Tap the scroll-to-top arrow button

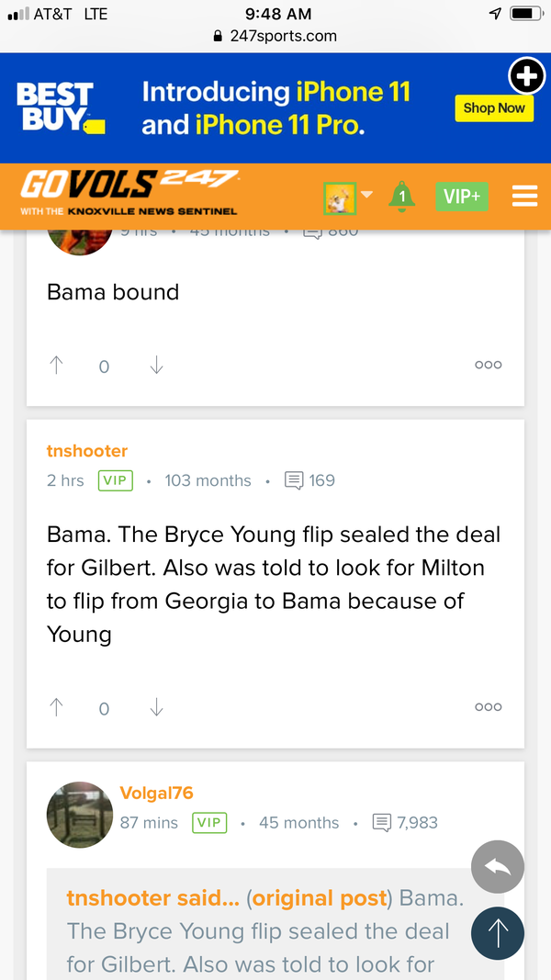[497, 933]
